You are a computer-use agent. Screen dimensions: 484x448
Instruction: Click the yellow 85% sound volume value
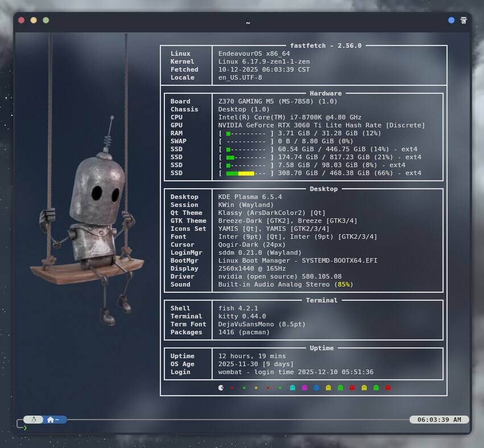344,284
